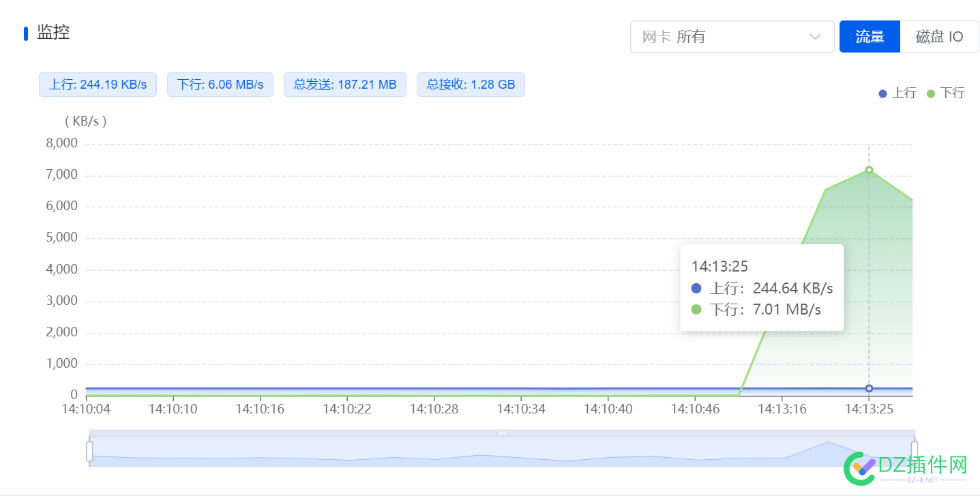Click the green 下行 data point at 14:13:25
The image size is (980, 496).
coord(869,170)
